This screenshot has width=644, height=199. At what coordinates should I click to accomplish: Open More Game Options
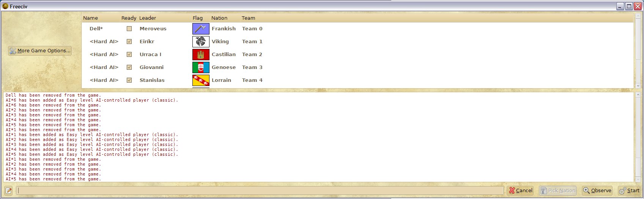point(40,51)
